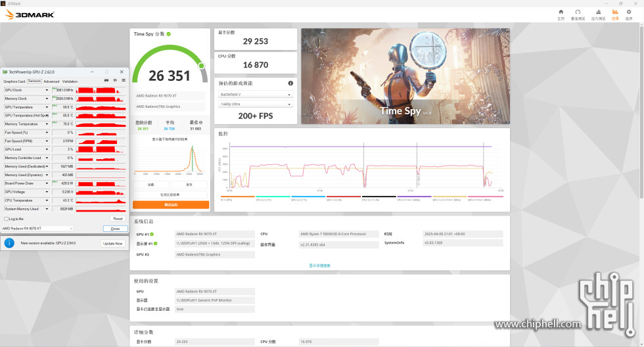The height and width of the screenshot is (347, 644).
Task: Click the 429.0 W Board Power Draw value
Action: [x=64, y=183]
